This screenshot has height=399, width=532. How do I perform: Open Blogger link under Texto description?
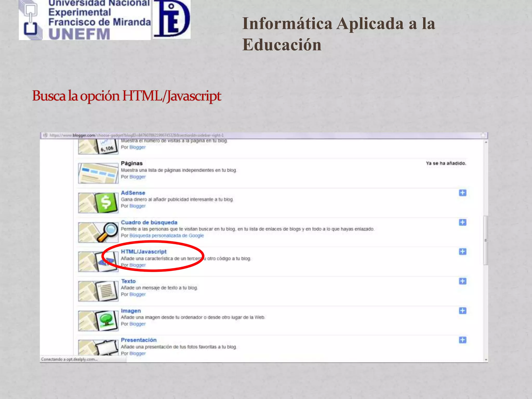[137, 294]
